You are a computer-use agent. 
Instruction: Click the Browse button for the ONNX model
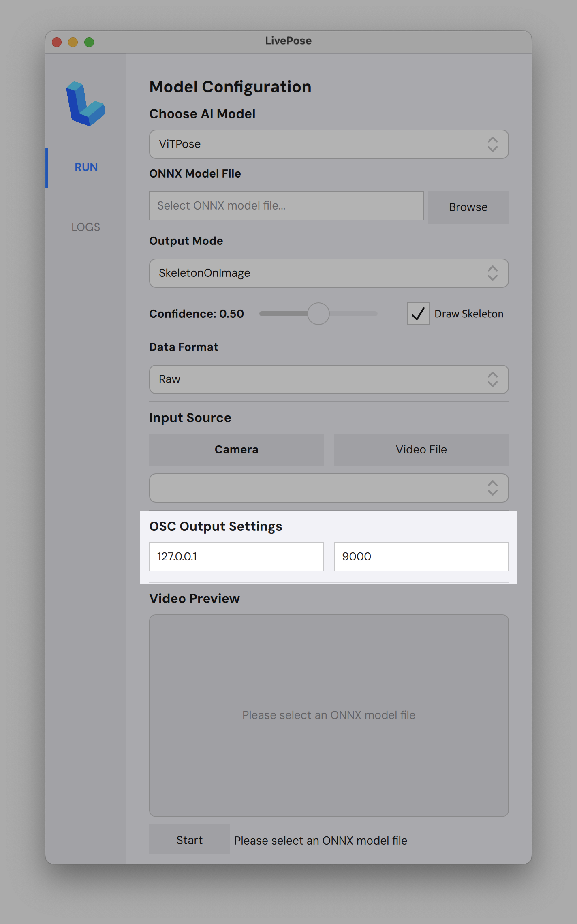tap(468, 207)
